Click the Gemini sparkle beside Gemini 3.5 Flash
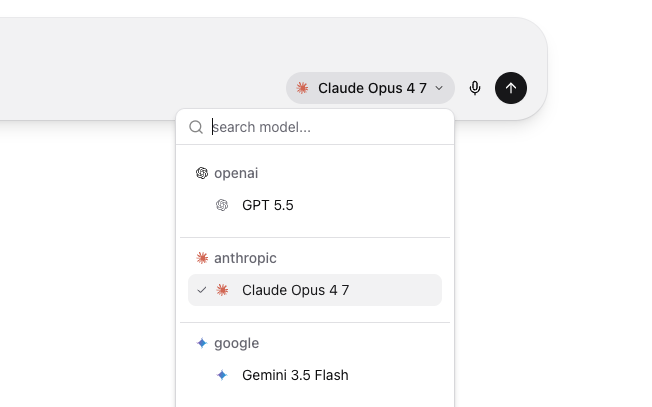Screen dimensions: 652x407 pyautogui.click(x=222, y=375)
